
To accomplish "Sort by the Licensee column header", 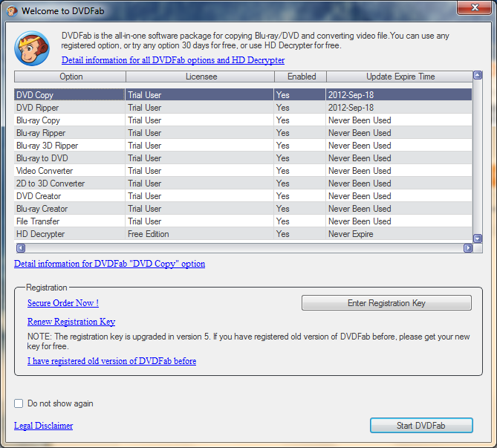I will (200, 77).
